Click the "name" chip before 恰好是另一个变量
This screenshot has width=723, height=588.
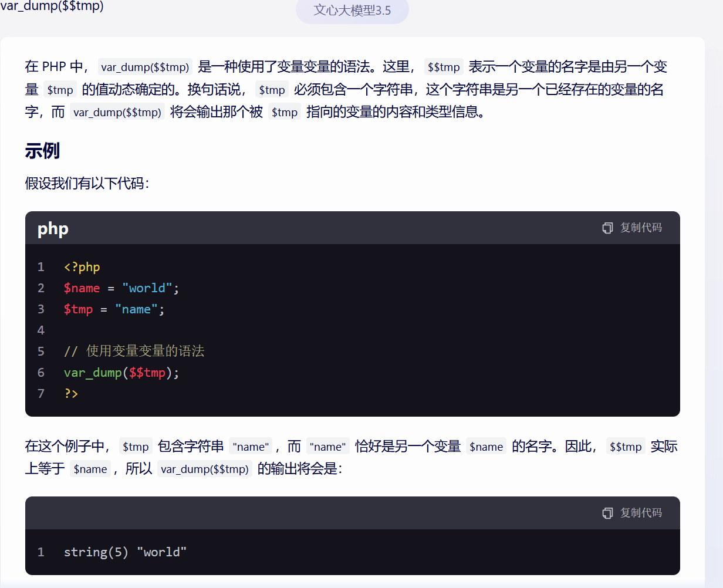328,447
